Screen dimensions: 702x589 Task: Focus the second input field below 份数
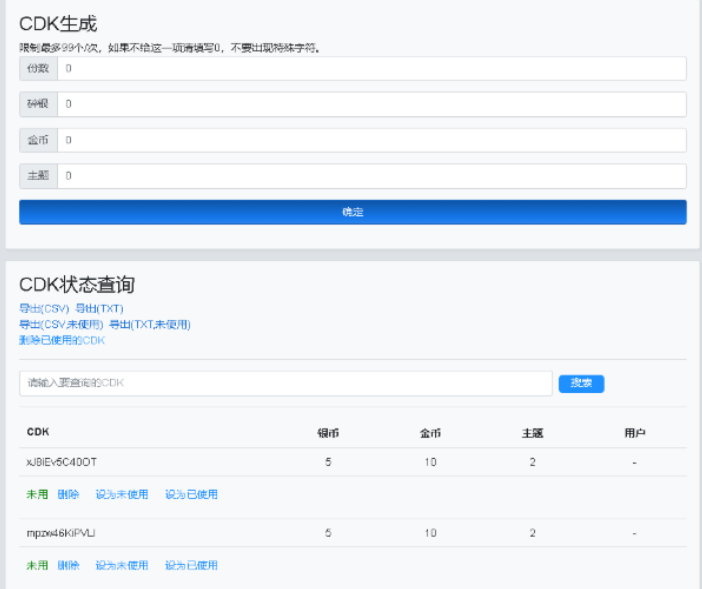[371, 104]
